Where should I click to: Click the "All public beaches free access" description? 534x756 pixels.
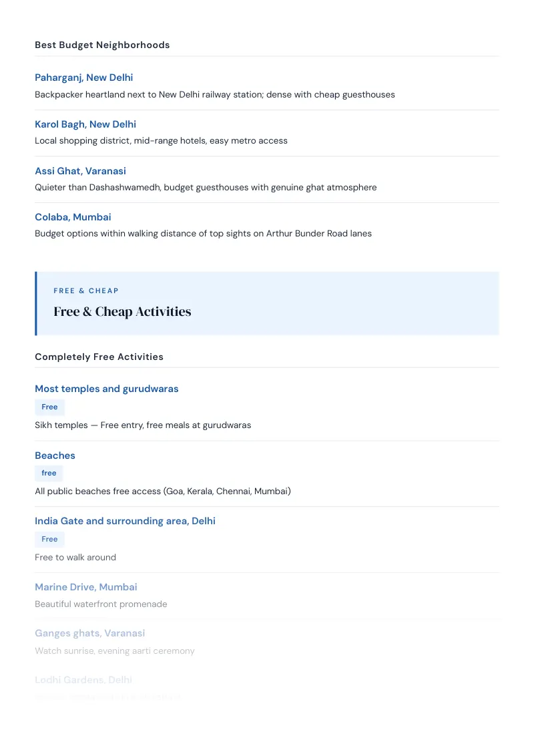click(x=163, y=492)
